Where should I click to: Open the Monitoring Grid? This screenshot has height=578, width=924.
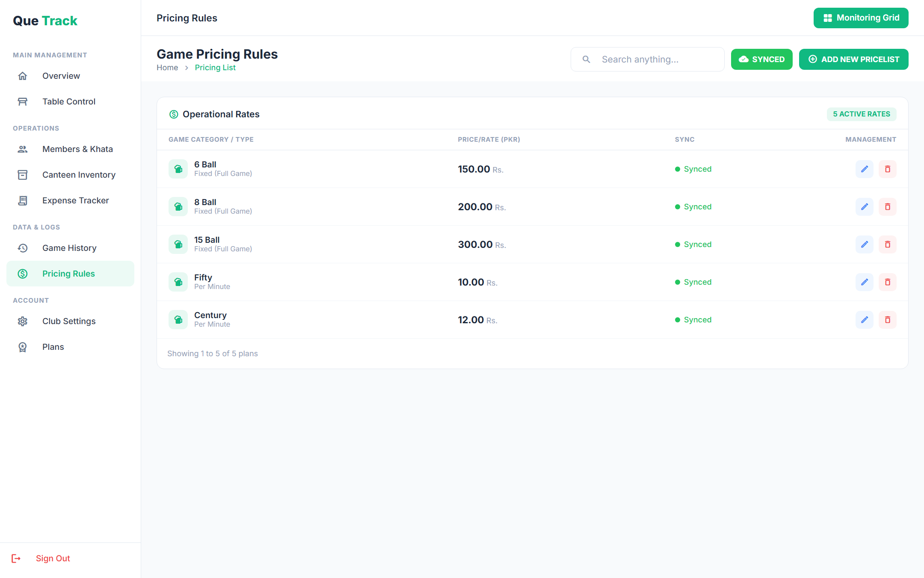coord(861,18)
